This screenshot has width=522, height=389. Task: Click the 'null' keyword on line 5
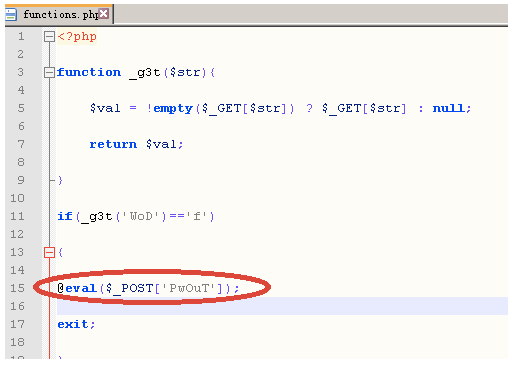point(448,108)
